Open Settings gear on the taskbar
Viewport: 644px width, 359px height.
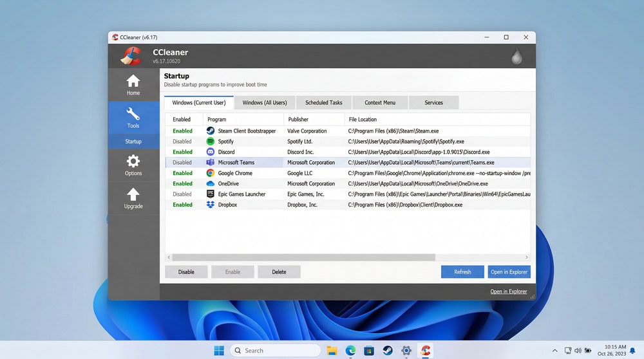(x=406, y=351)
